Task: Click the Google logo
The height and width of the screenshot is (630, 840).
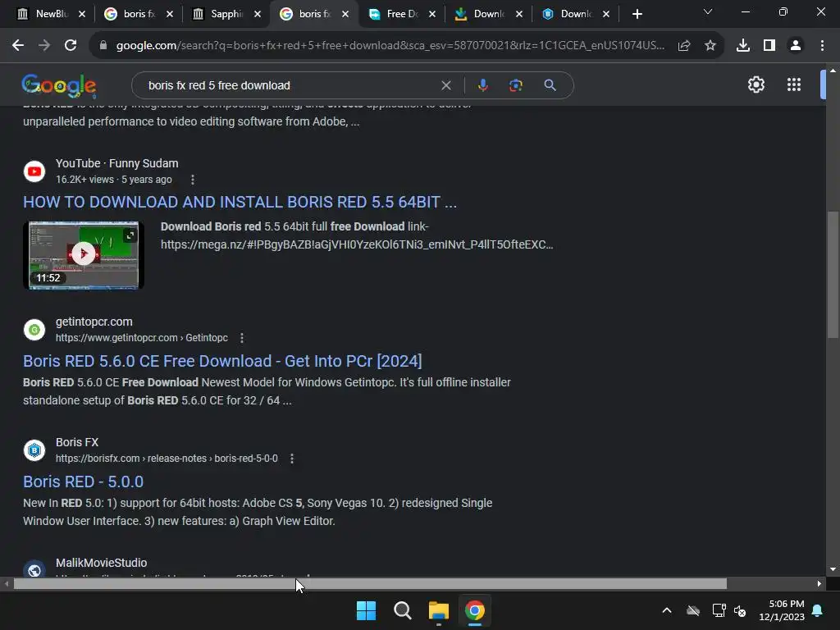Action: tap(59, 85)
